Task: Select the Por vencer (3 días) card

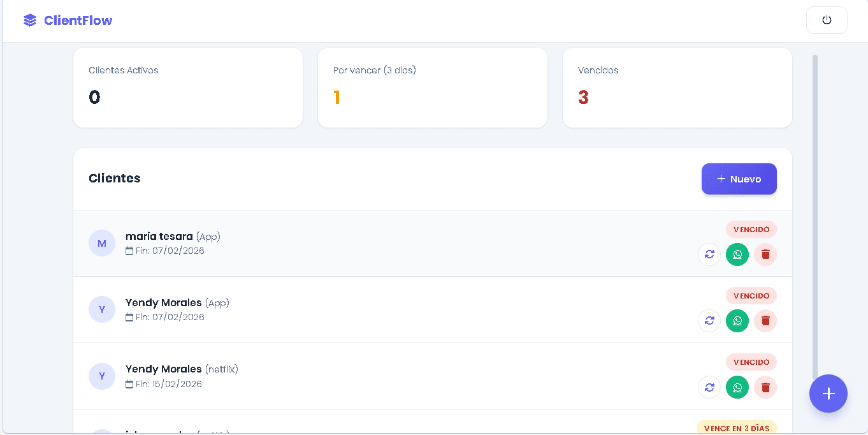Action: 432,87
